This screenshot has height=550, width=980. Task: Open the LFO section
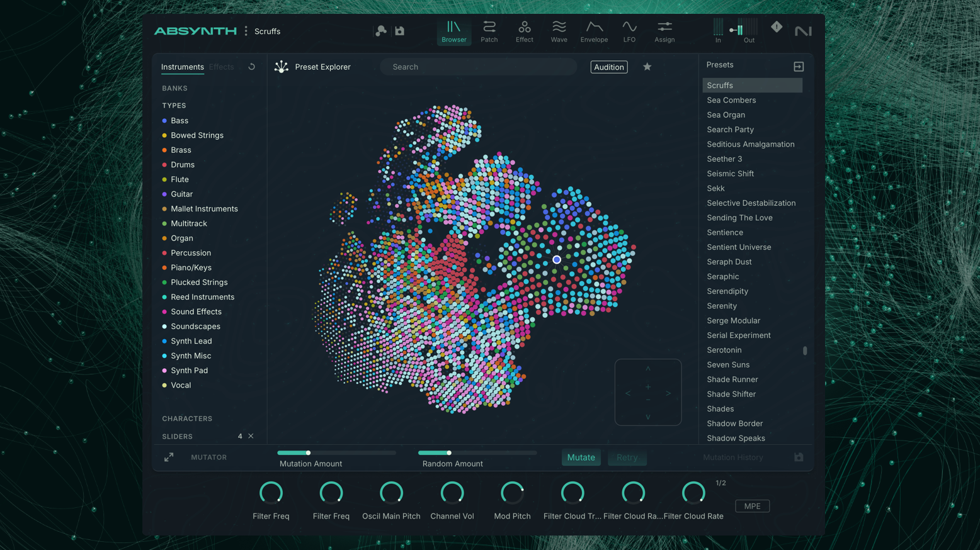point(629,31)
